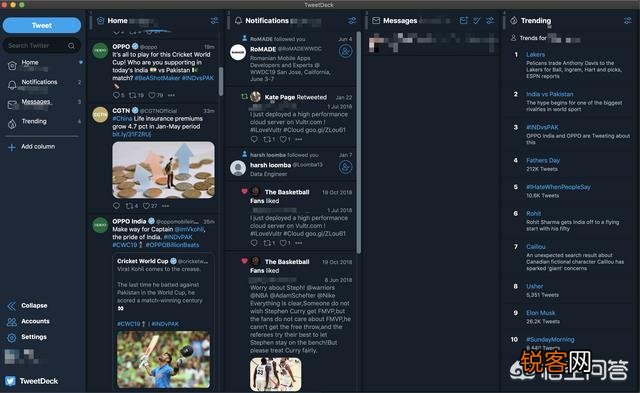Reply to Kate Page retweeted tweet
The image size is (640, 393).
click(x=254, y=140)
